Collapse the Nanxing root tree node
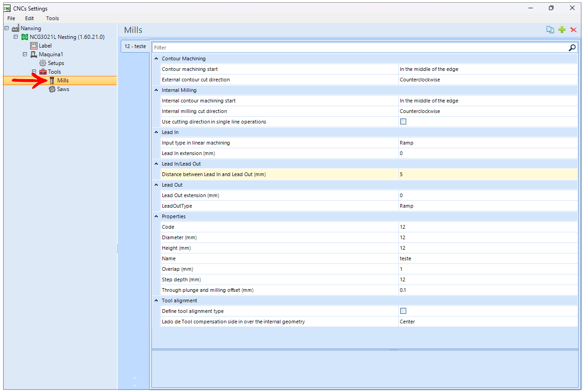Viewport: 585px width, 392px height. click(7, 28)
